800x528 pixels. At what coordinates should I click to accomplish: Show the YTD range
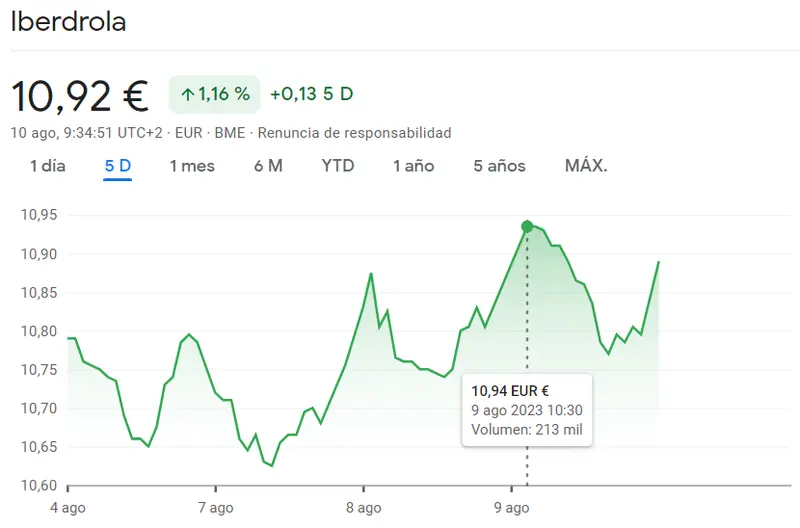tap(338, 166)
